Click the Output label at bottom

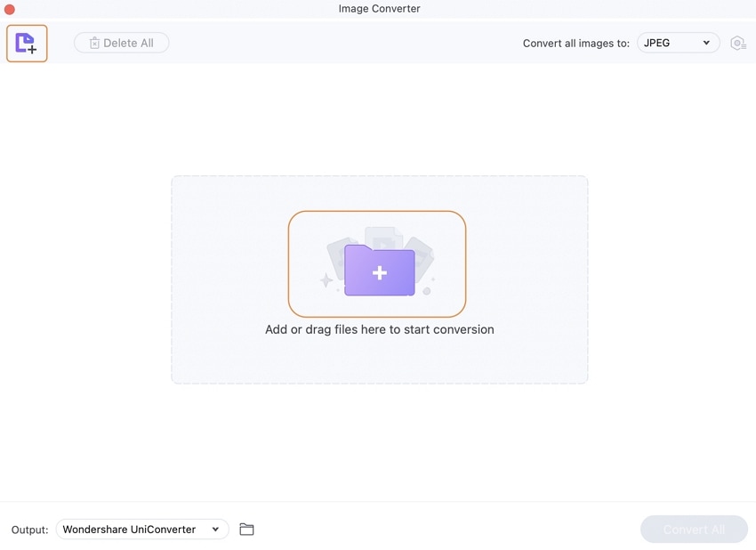point(30,530)
